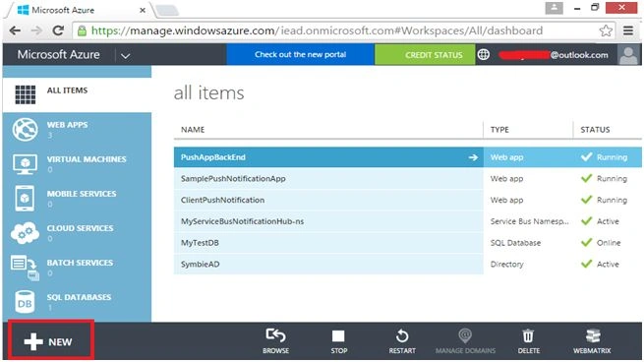Expand the Microsoft Azure header chevron
Screen dimensions: 644x362
coord(125,55)
